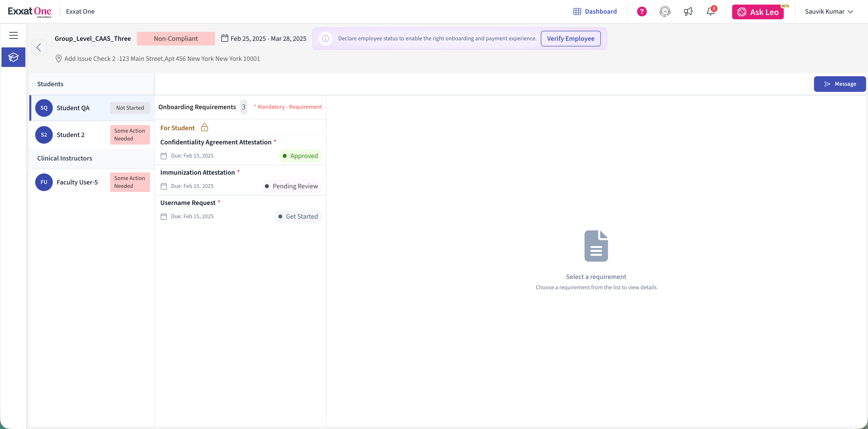Open the announcements megaphone icon
Image resolution: width=868 pixels, height=429 pixels.
point(688,11)
